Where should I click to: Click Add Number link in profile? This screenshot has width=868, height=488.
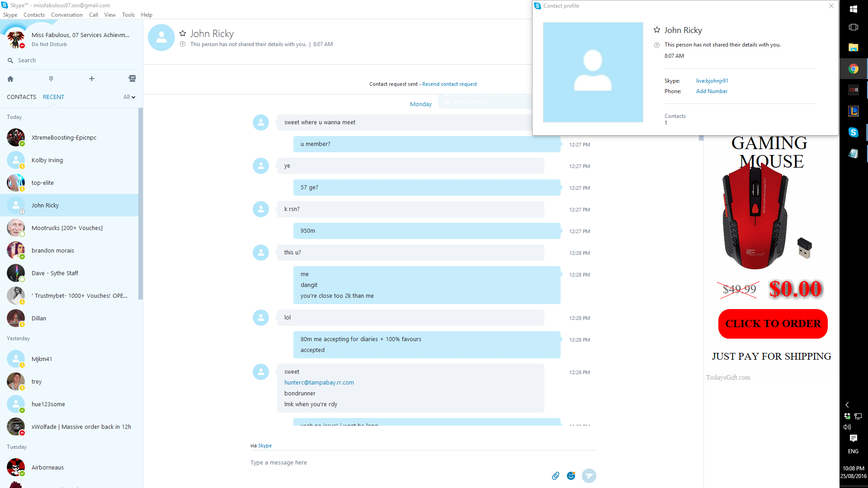(x=712, y=91)
